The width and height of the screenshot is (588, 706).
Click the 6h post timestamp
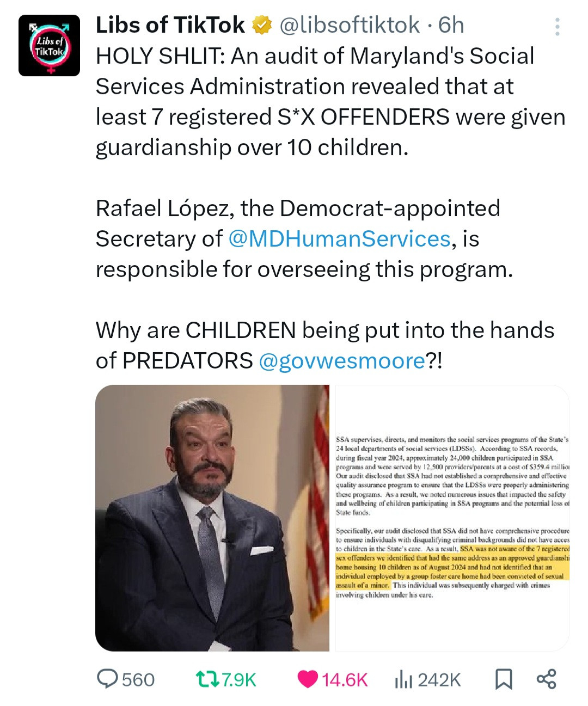[x=451, y=25]
